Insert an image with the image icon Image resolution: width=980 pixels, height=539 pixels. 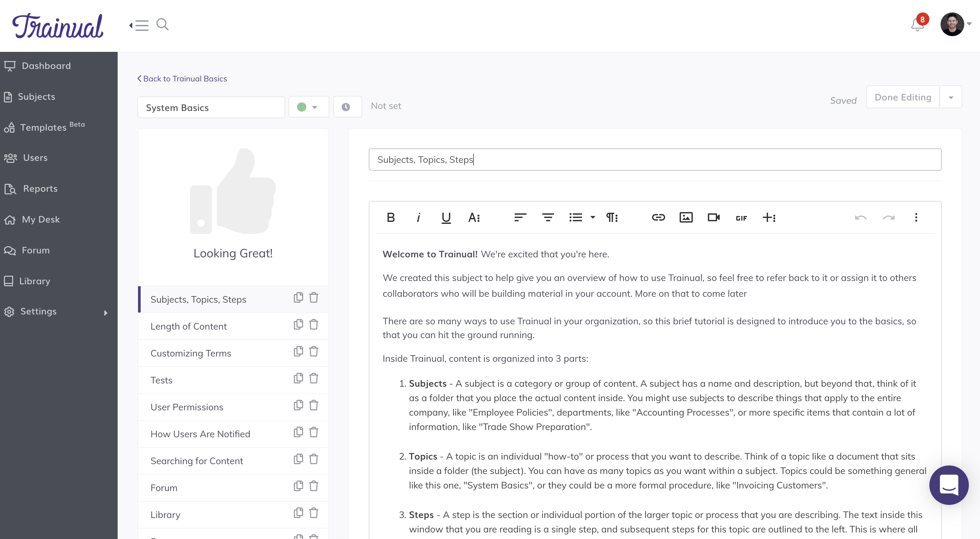pyautogui.click(x=686, y=217)
